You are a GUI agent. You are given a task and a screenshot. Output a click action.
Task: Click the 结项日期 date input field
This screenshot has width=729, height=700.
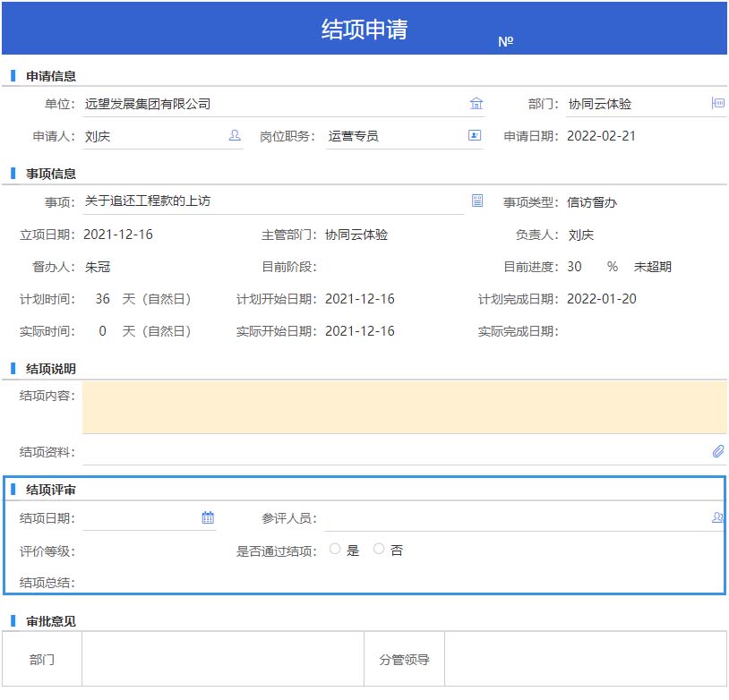tap(139, 517)
